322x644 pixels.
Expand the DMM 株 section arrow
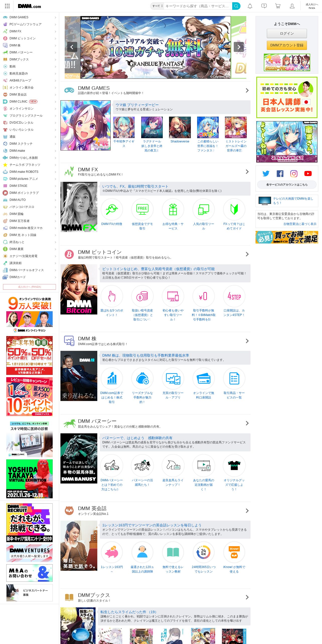pyautogui.click(x=247, y=341)
